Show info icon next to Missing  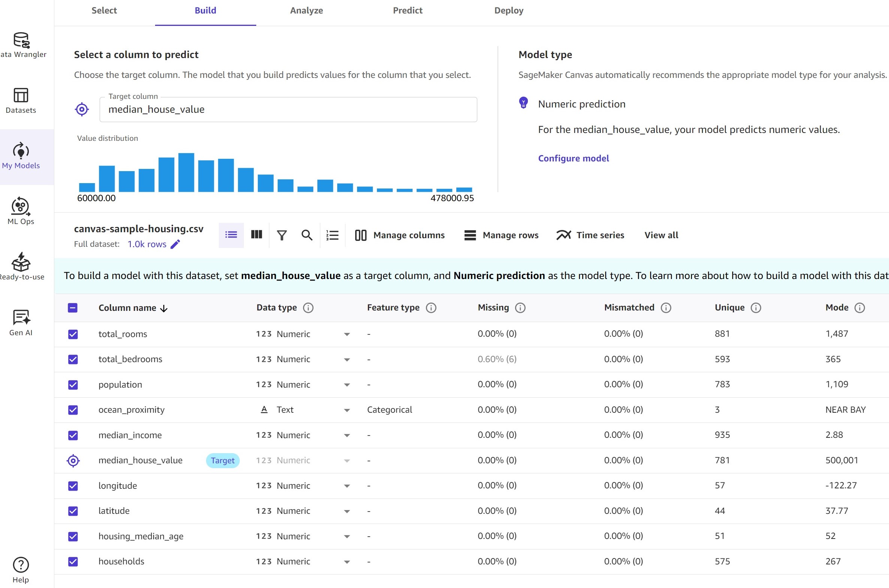520,308
